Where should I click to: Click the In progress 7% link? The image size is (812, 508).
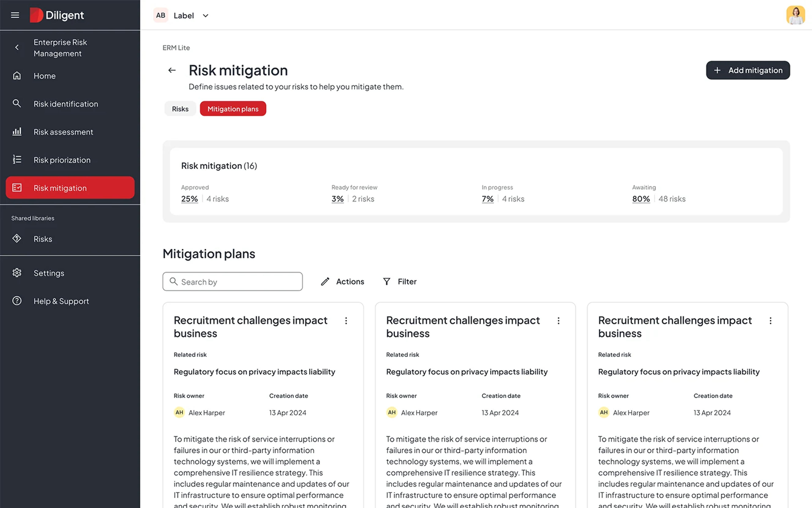tap(488, 199)
